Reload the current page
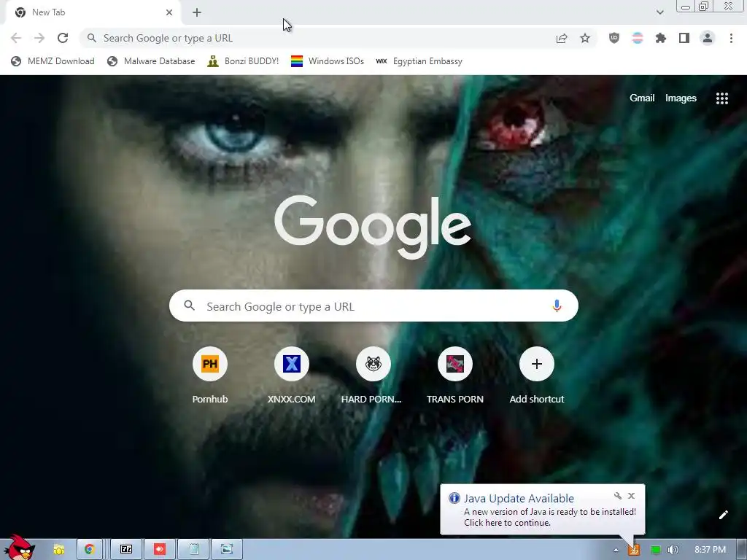The width and height of the screenshot is (747, 560). tap(63, 38)
